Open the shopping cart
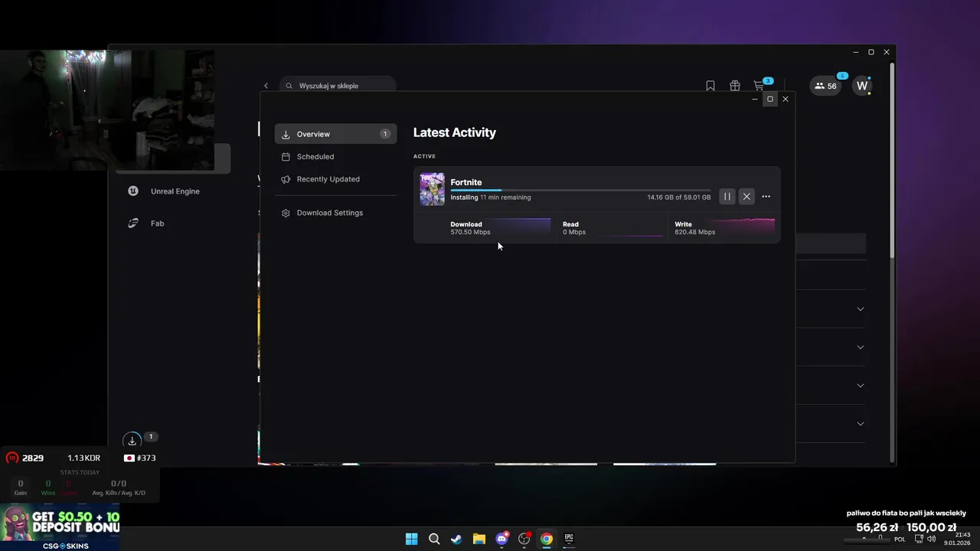 [x=759, y=86]
